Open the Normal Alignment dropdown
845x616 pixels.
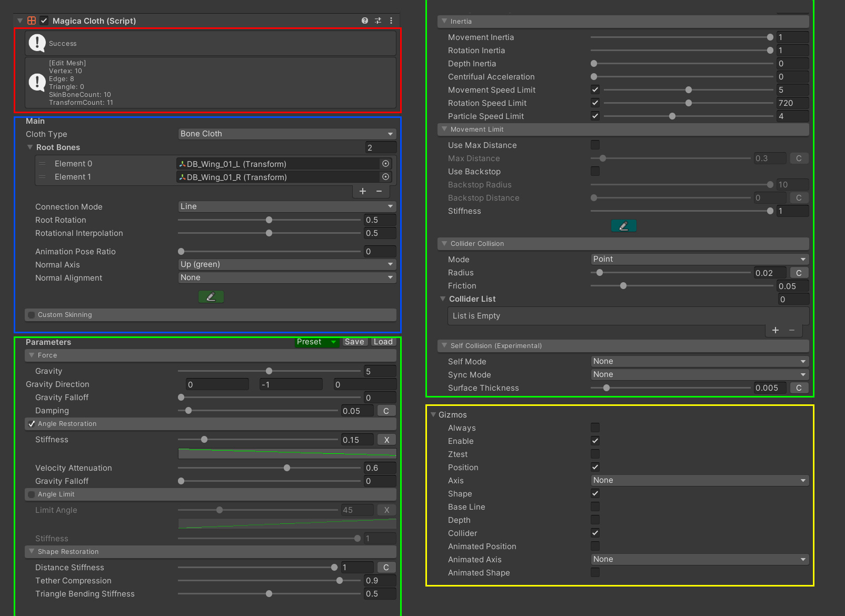[x=287, y=277]
